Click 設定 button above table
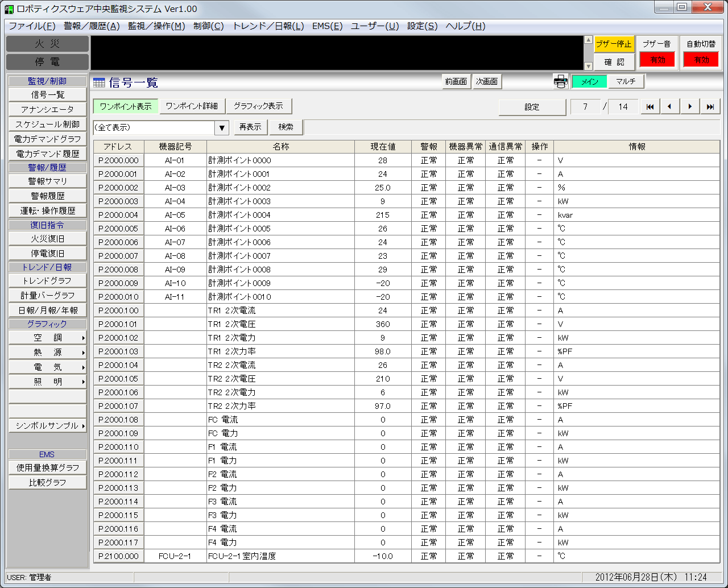The image size is (728, 588). (x=532, y=107)
